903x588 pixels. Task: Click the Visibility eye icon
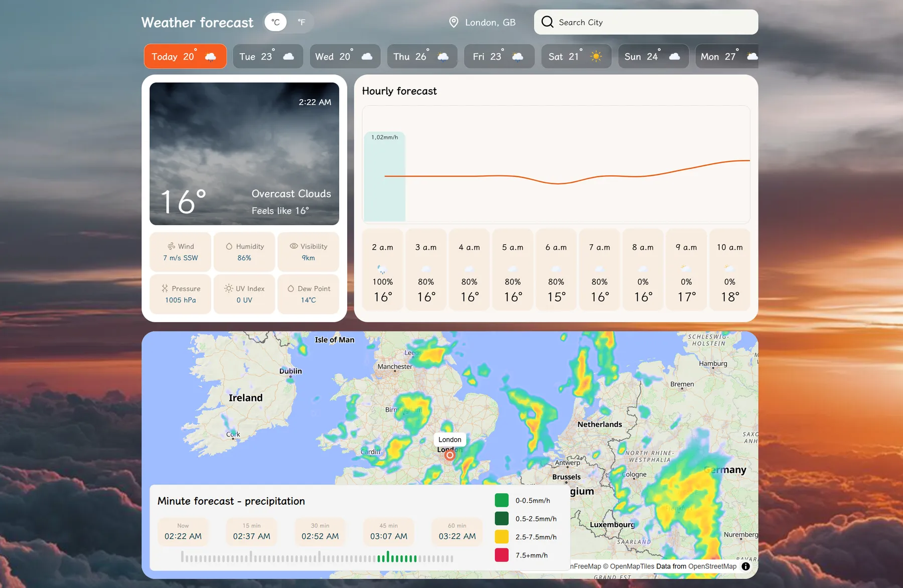pyautogui.click(x=294, y=246)
